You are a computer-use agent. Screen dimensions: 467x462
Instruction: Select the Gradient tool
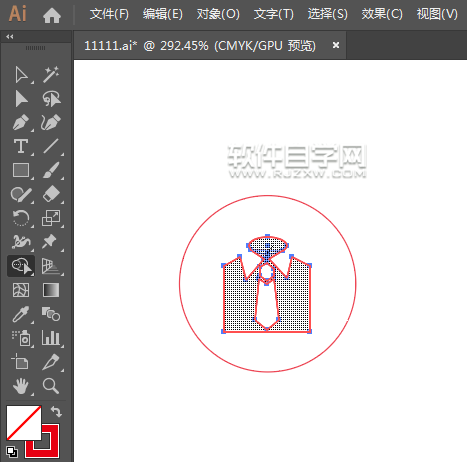[51, 290]
